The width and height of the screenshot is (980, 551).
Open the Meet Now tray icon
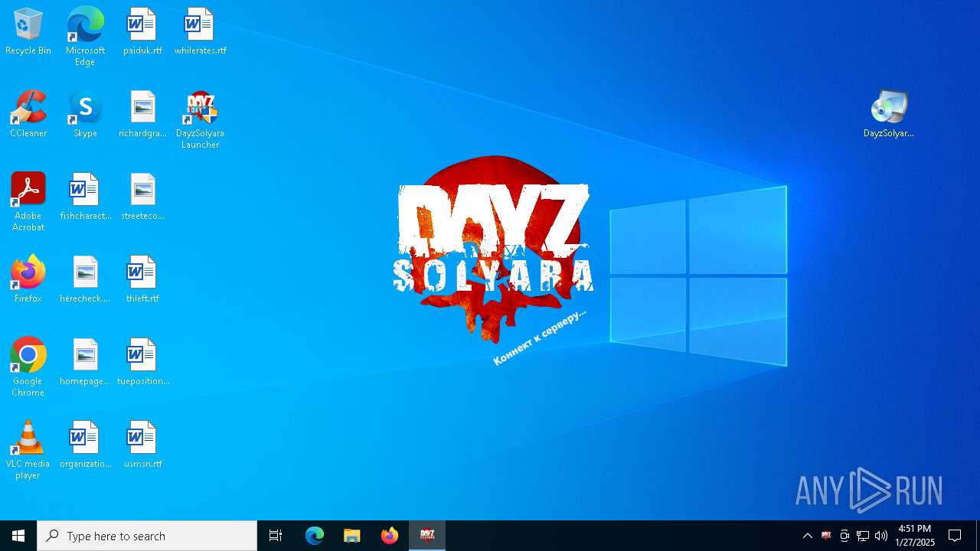pyautogui.click(x=844, y=536)
